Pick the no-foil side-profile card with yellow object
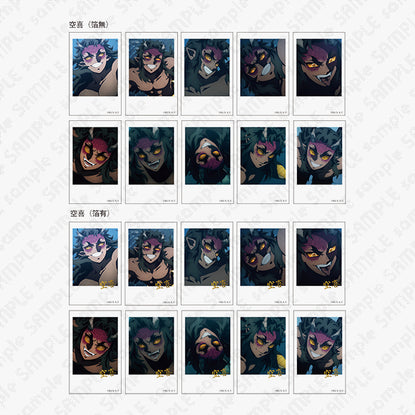The width and height of the screenshot is (415, 415). [x=263, y=162]
